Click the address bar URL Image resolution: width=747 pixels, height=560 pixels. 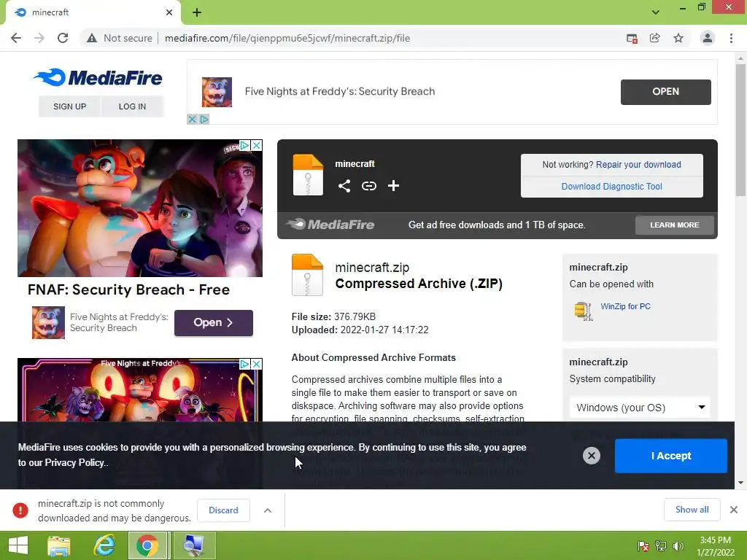pyautogui.click(x=287, y=38)
